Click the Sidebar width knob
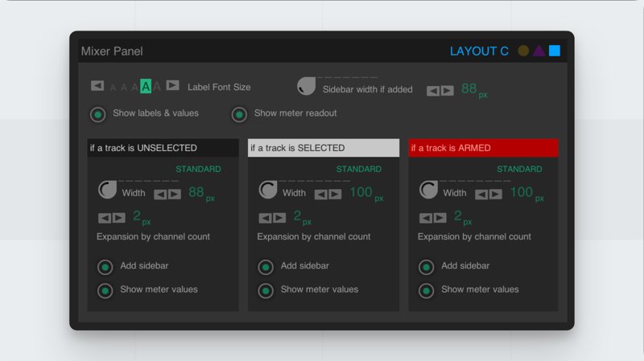 click(307, 86)
